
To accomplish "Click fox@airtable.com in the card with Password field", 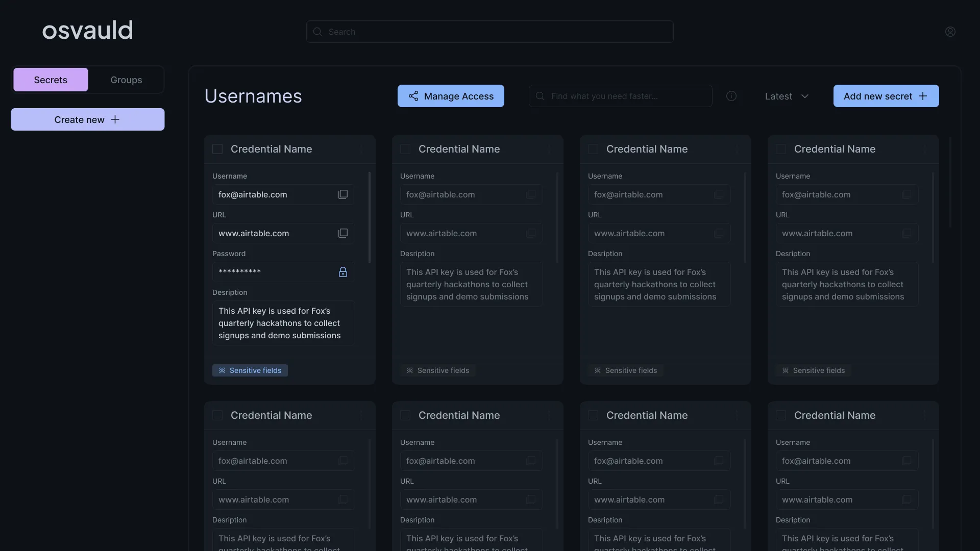I will 253,194.
